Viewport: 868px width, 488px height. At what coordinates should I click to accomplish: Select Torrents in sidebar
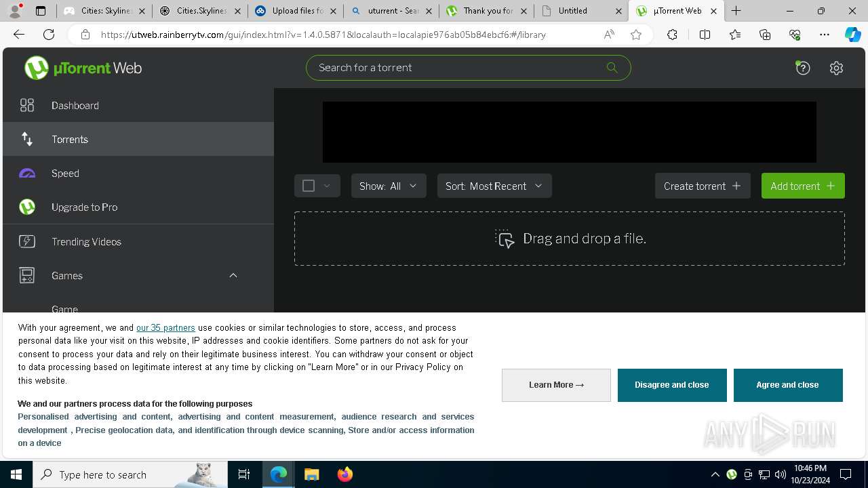[138, 139]
